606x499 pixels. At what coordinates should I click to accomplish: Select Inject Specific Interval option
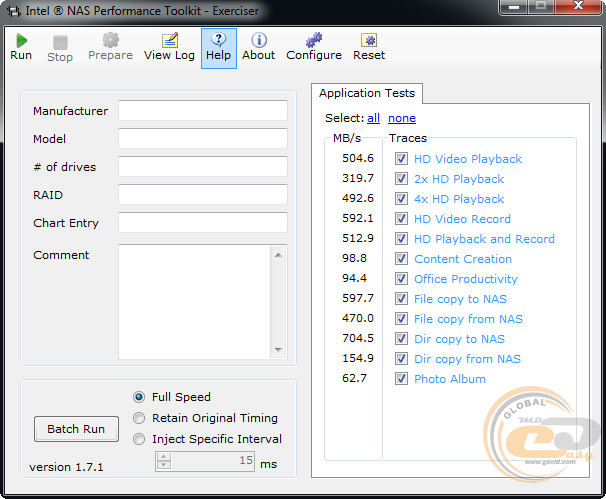[139, 439]
